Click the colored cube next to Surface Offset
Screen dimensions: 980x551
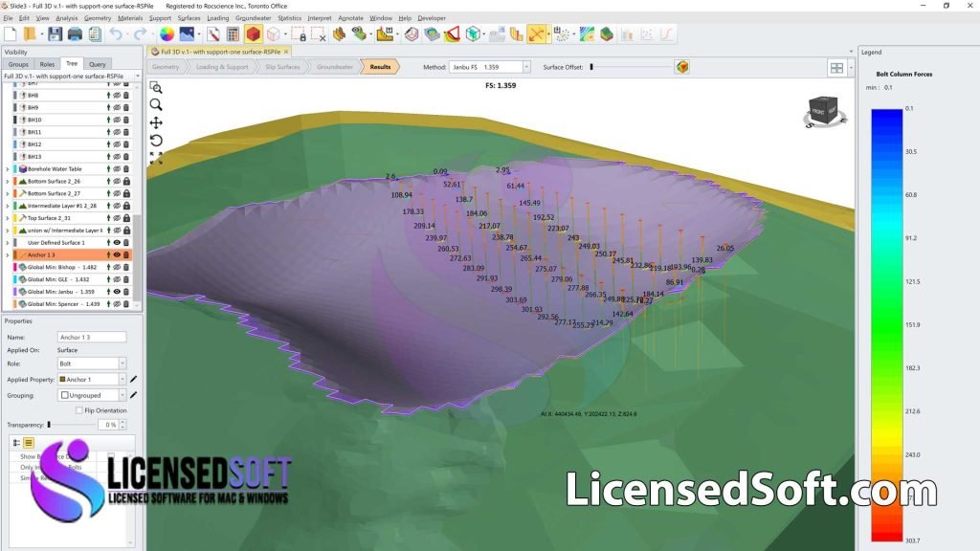tap(681, 67)
